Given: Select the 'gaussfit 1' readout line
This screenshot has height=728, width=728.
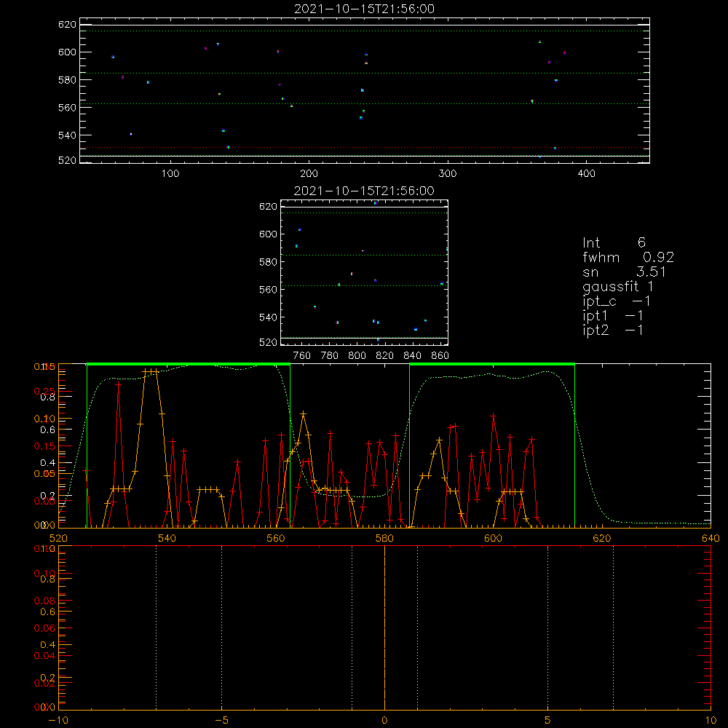Looking at the screenshot, I should [x=618, y=287].
